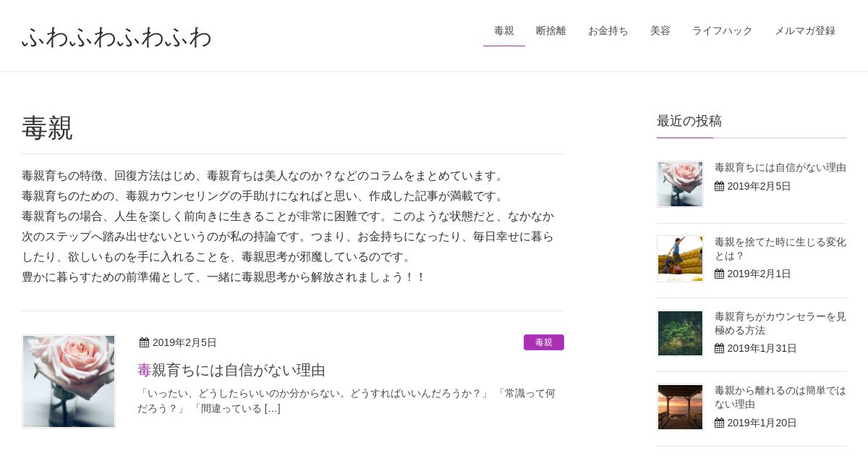Click the article excerpt starting 「いったい、どうしたら
This screenshot has height=456, width=868.
point(346,401)
